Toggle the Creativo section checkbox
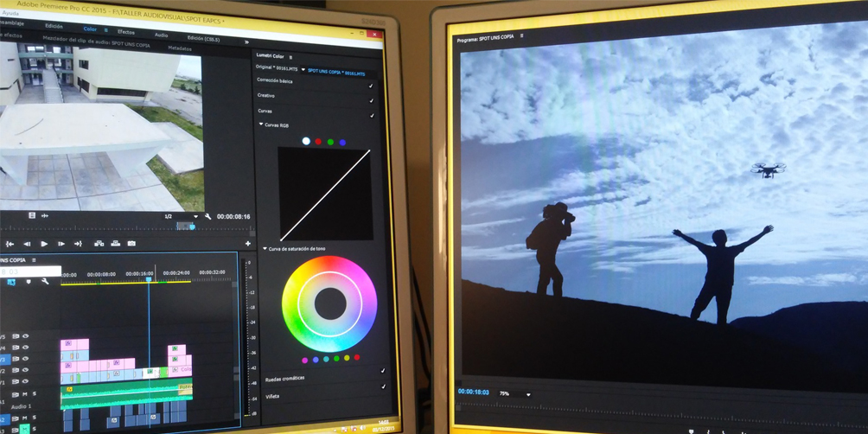Viewport: 868px width, 434px height. 372,101
